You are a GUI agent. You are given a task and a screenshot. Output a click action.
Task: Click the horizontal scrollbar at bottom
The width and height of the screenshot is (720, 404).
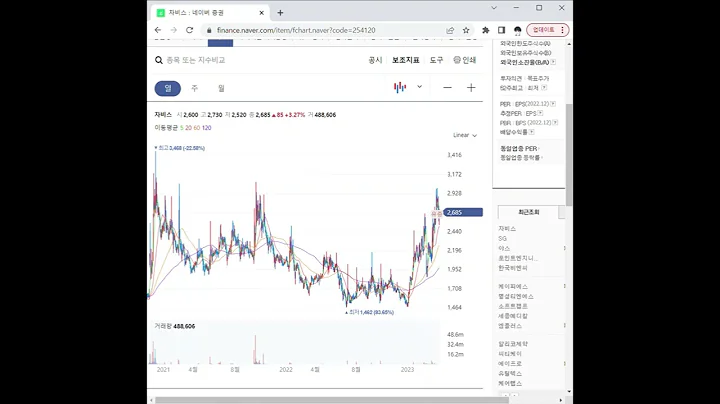[x=330, y=400]
